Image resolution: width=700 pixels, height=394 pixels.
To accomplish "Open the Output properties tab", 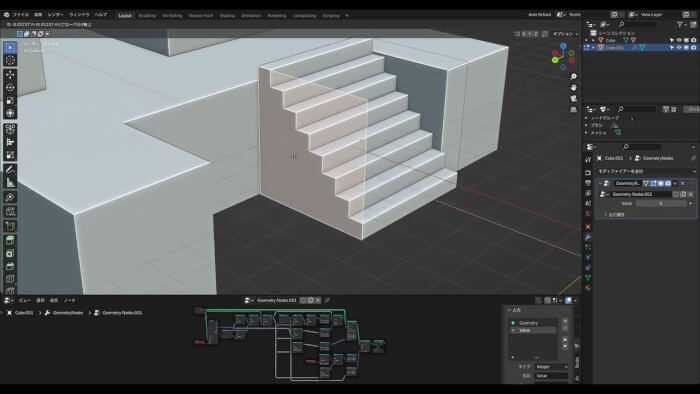I will click(588, 183).
